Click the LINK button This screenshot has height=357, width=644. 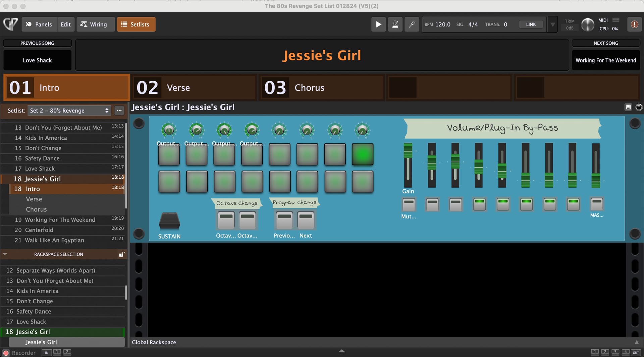[531, 25]
